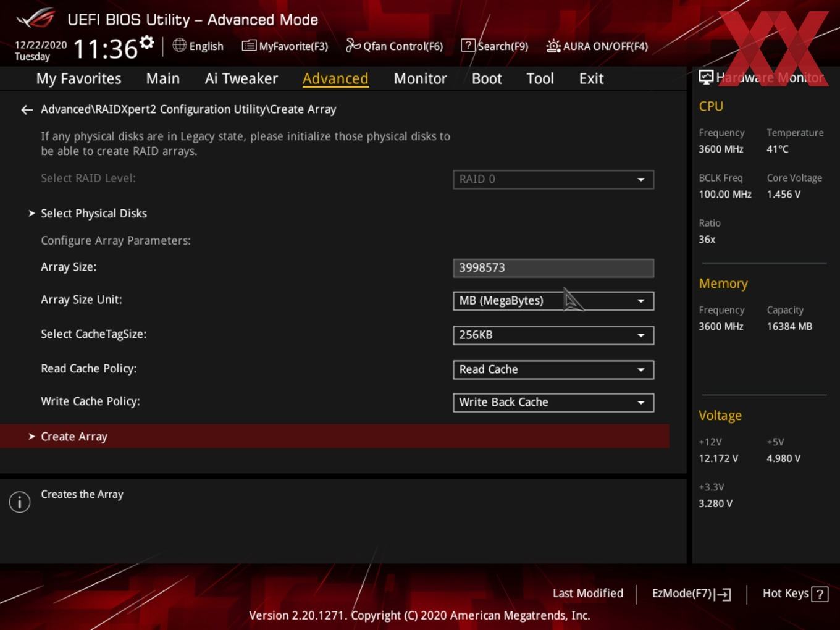
Task: Click +12V voltage value 12.172 V
Action: click(718, 459)
